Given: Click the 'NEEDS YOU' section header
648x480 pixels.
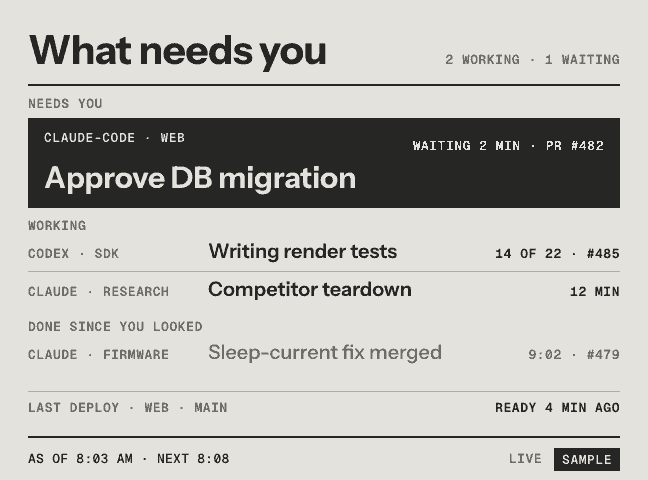Looking at the screenshot, I should (65, 103).
